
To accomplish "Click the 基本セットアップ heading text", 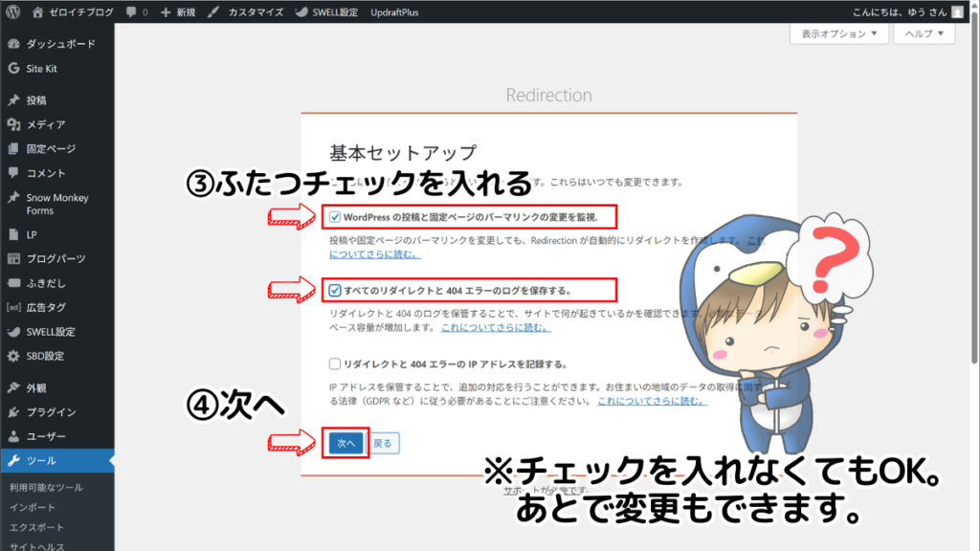I will 403,152.
